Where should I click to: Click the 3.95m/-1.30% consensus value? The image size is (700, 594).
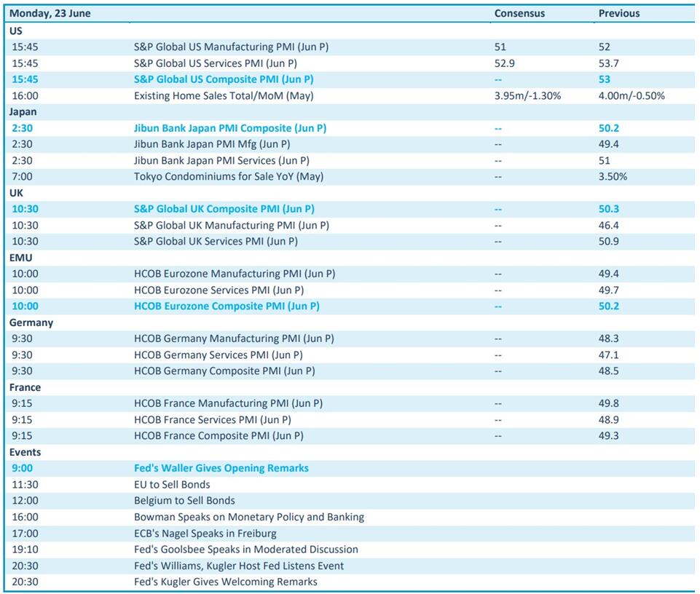pyautogui.click(x=527, y=95)
